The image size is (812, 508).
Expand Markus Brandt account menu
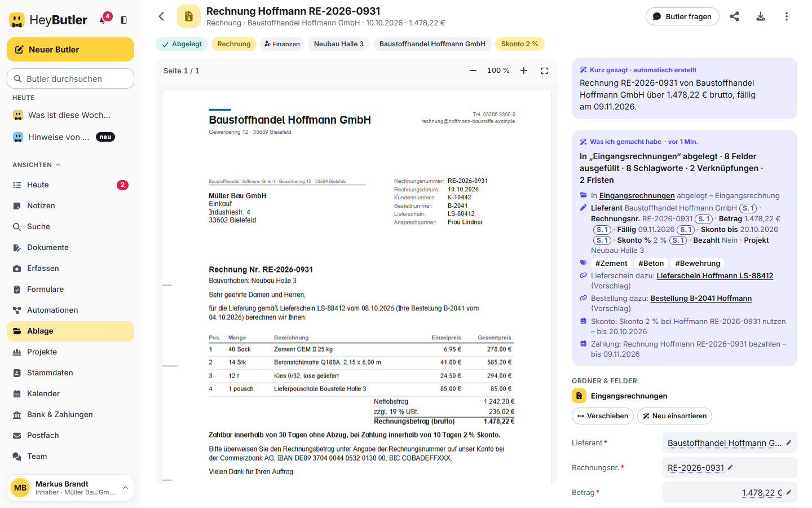click(x=70, y=488)
